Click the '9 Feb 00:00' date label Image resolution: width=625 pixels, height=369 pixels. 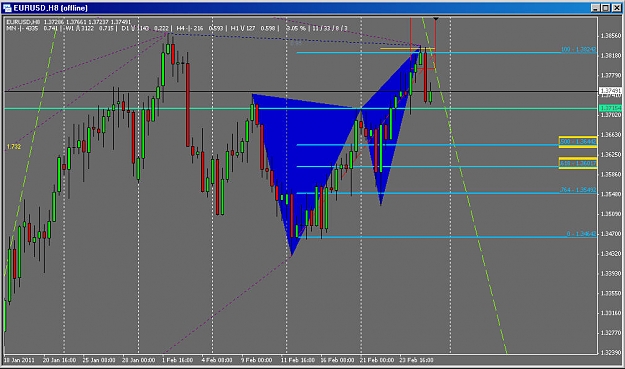256,360
